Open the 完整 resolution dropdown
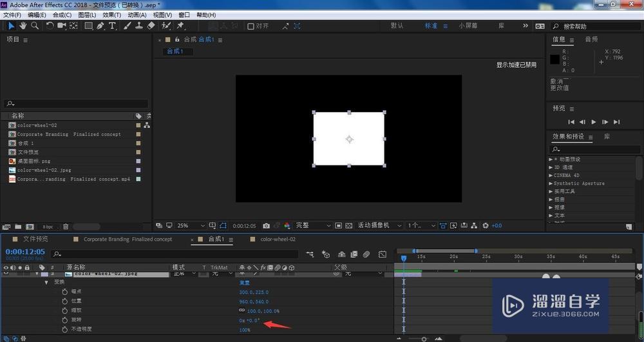Viewport: 644px width, 342px height. [313, 226]
